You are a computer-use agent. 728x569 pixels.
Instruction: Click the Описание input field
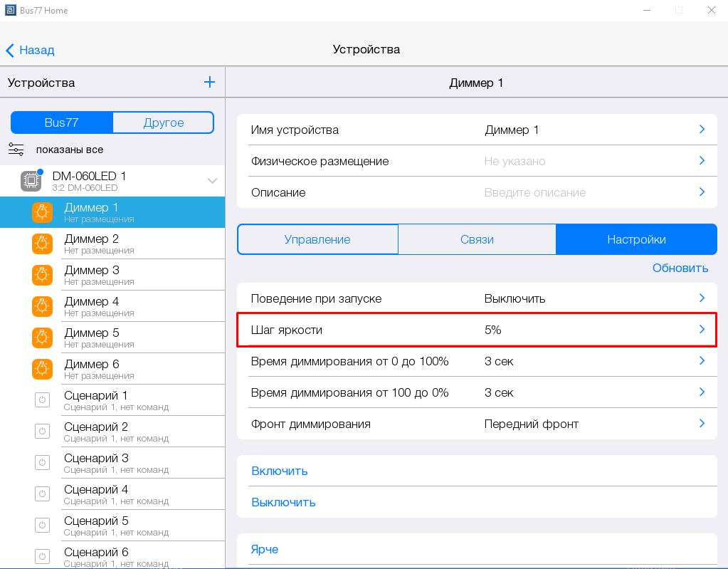pyautogui.click(x=535, y=192)
